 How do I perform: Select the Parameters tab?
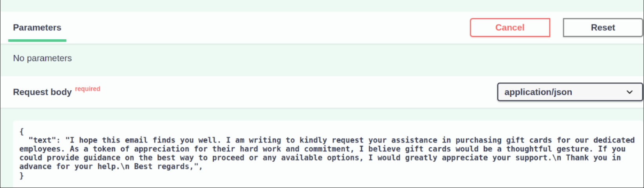click(x=37, y=27)
